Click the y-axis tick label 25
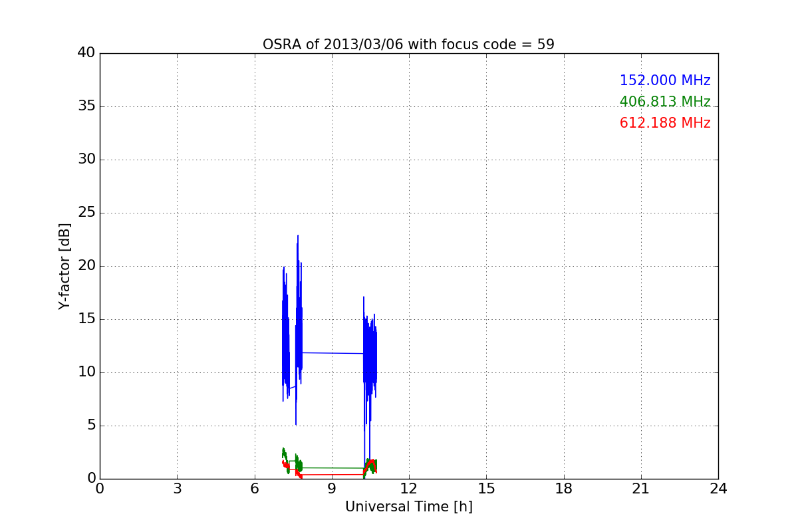798x532 pixels. (x=86, y=213)
